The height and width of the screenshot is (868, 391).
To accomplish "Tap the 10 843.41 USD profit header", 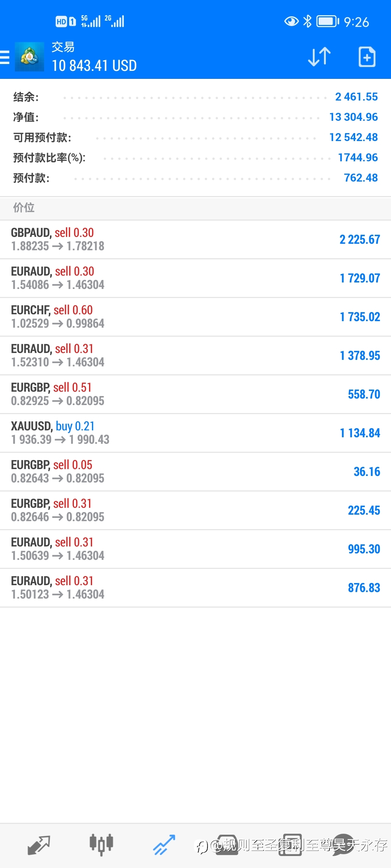I will 94,66.
